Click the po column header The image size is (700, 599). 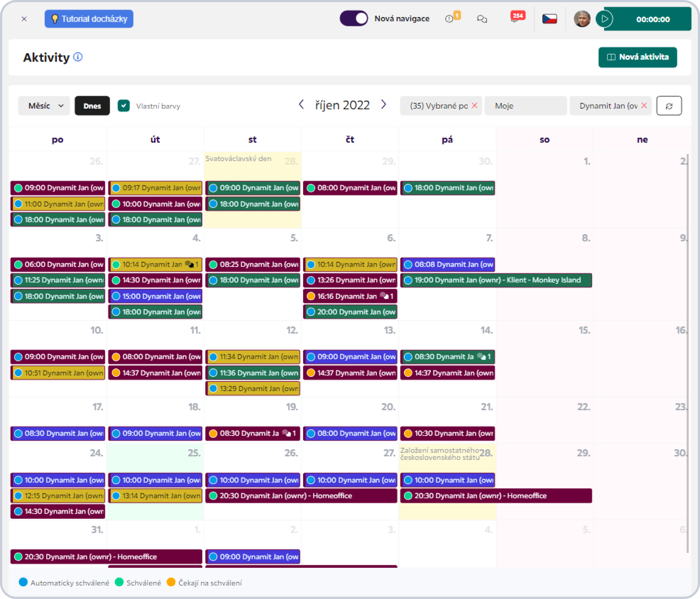tap(58, 139)
